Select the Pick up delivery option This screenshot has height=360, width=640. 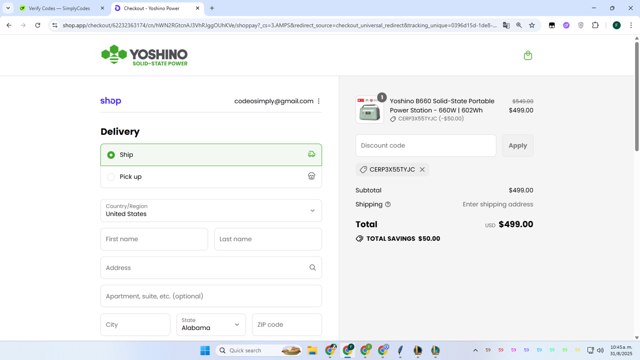211,177
